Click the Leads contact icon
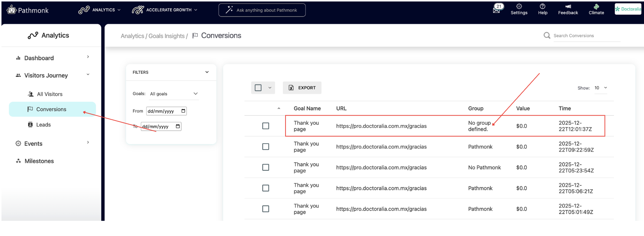The image size is (644, 236). pos(30,125)
